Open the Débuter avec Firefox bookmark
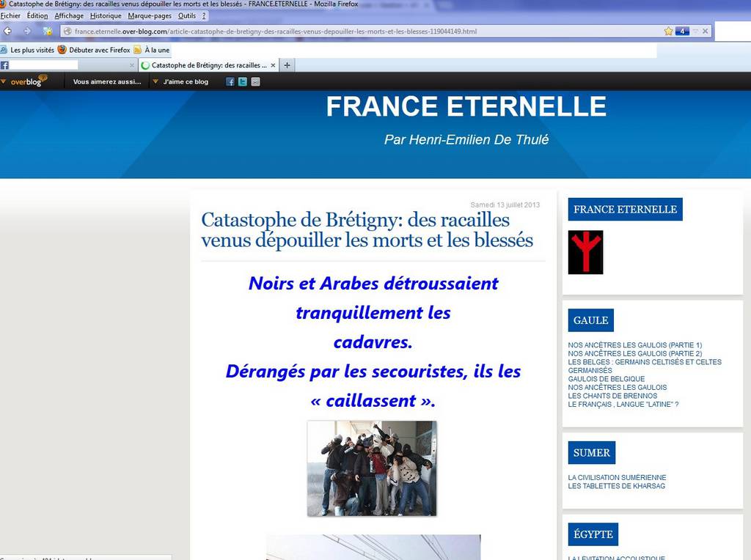Viewport: 751px width, 560px height. pos(94,50)
